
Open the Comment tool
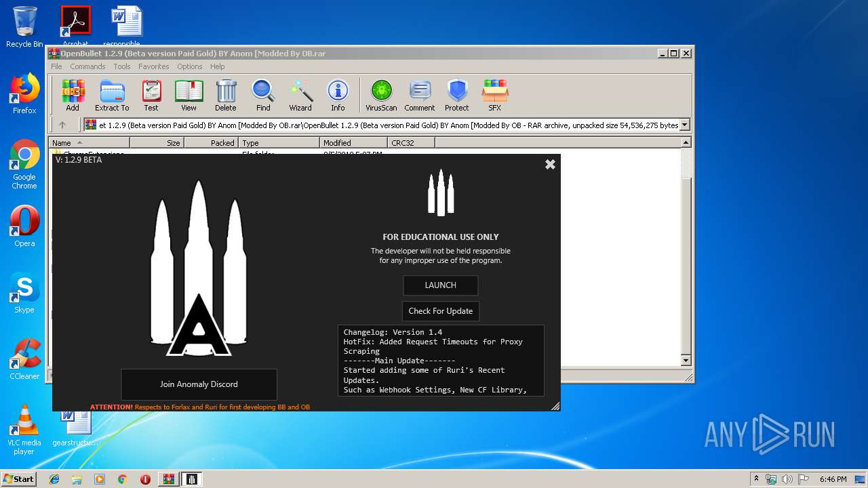[x=420, y=96]
